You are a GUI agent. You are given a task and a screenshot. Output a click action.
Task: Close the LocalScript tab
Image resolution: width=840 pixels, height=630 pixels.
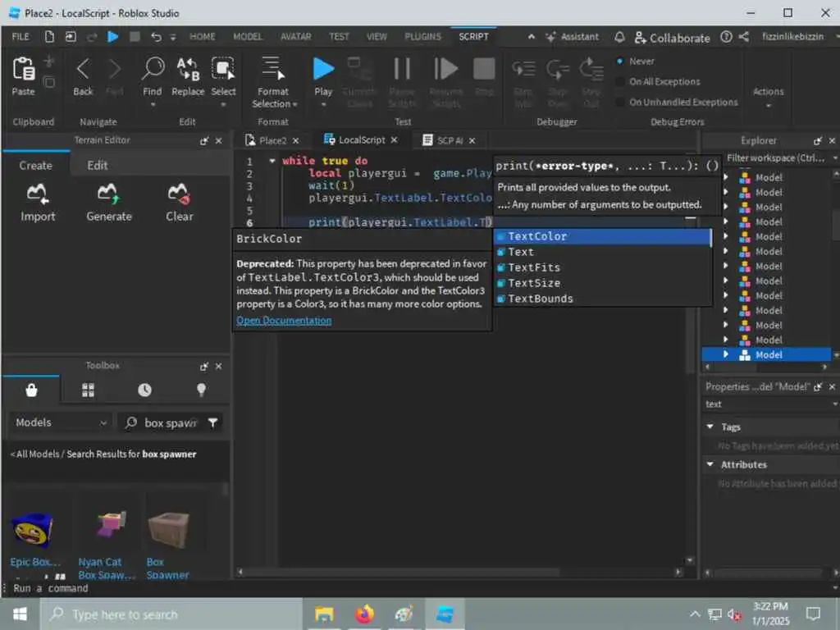395,139
